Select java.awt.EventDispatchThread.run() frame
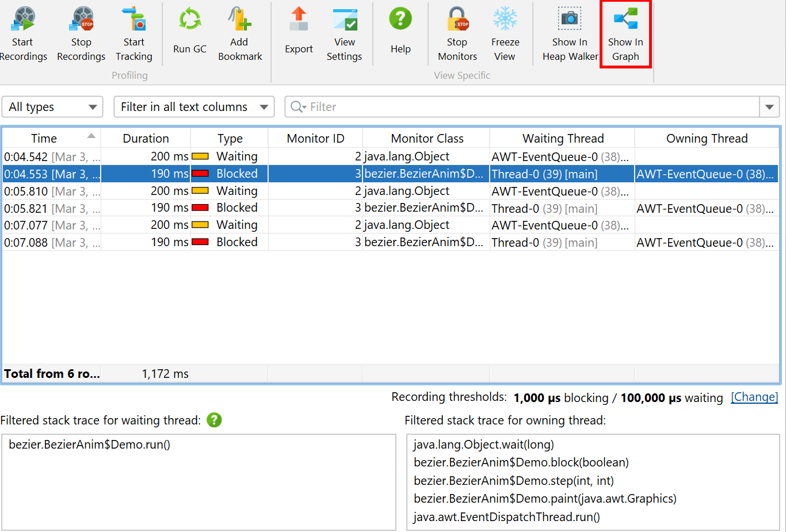 click(x=507, y=517)
